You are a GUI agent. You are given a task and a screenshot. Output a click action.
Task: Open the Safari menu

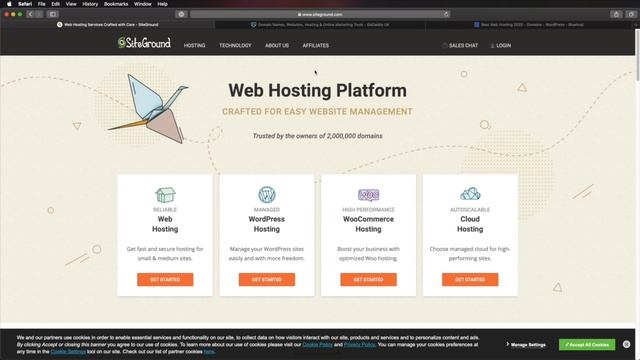click(x=25, y=4)
